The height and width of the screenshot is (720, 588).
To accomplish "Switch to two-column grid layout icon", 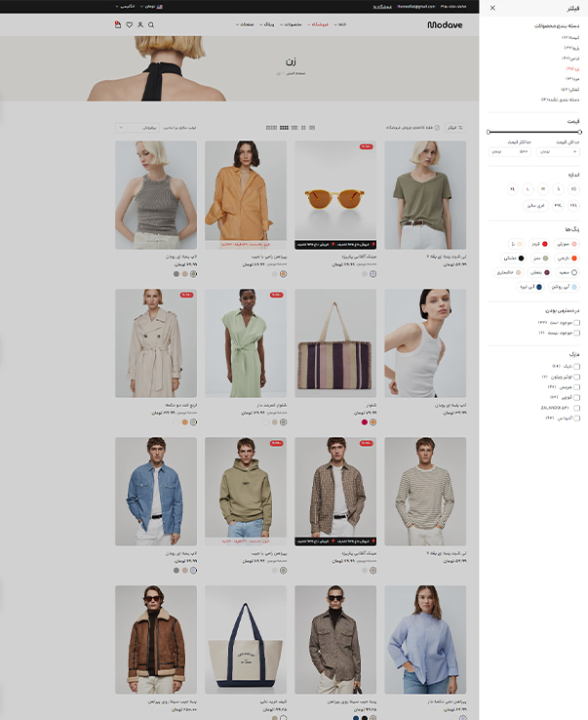I will tap(303, 128).
